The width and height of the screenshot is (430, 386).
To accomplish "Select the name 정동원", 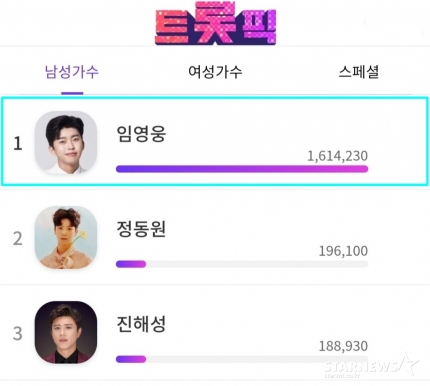I will pyautogui.click(x=141, y=229).
